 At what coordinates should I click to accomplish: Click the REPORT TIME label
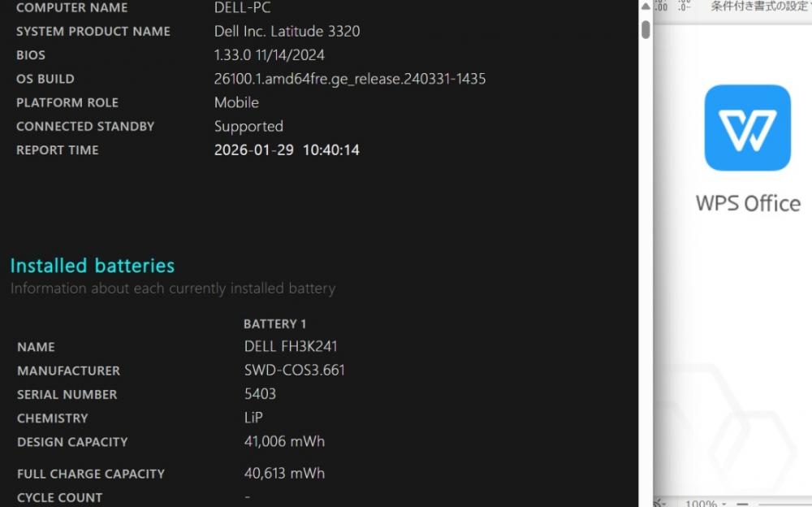point(57,150)
